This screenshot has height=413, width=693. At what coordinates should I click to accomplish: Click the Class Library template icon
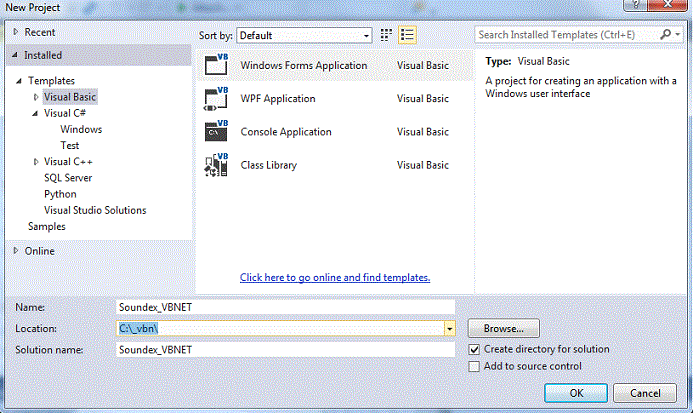click(x=216, y=164)
